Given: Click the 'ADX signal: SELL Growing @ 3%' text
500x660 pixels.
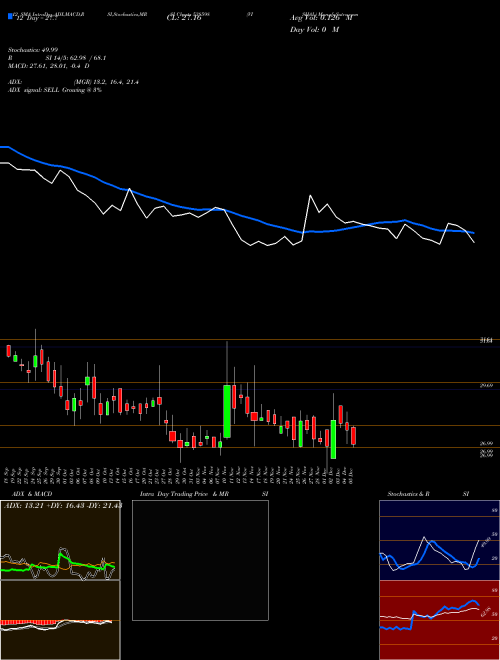Looking at the screenshot, I should [55, 90].
